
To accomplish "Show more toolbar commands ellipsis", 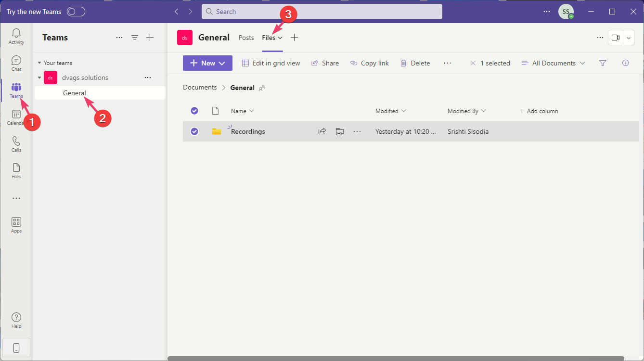I will tap(448, 63).
